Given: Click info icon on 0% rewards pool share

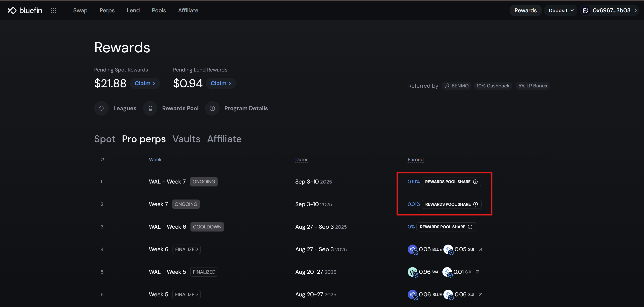Looking at the screenshot, I should coord(470,227).
